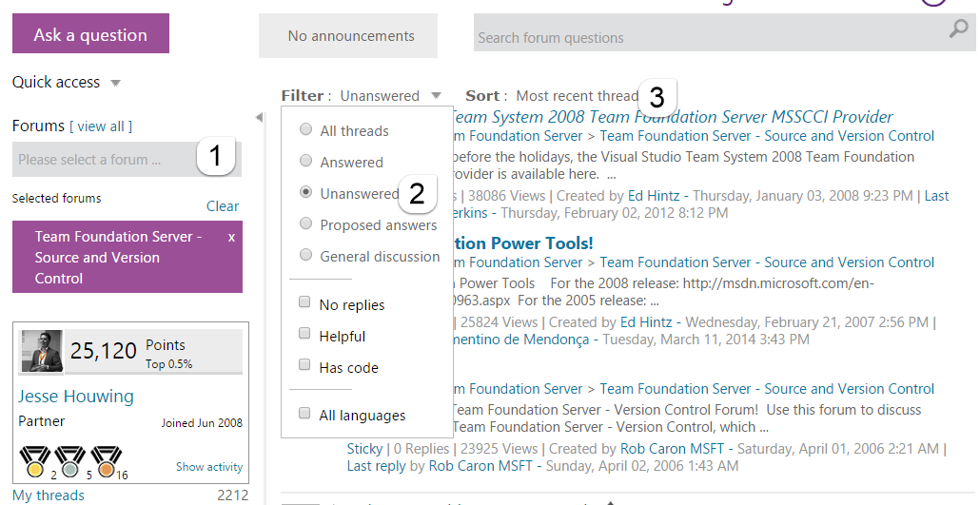Collapse the sidebar with the arrow handle
Viewport: 980px width, 505px height.
pyautogui.click(x=259, y=118)
